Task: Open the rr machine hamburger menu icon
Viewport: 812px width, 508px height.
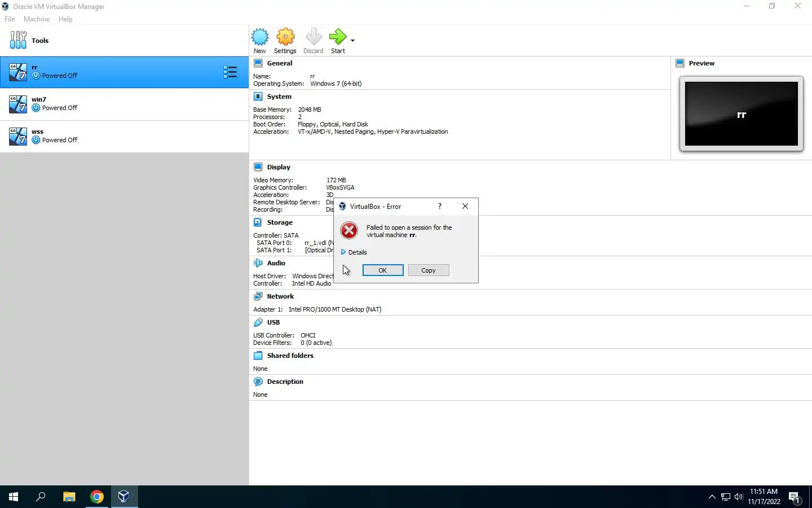Action: tap(230, 72)
